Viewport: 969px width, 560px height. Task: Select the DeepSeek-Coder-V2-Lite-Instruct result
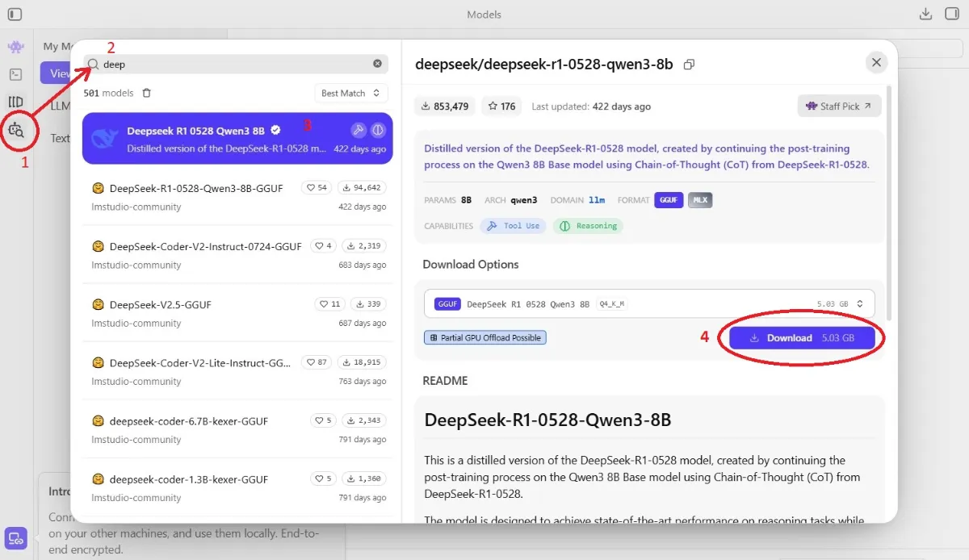[x=237, y=370]
